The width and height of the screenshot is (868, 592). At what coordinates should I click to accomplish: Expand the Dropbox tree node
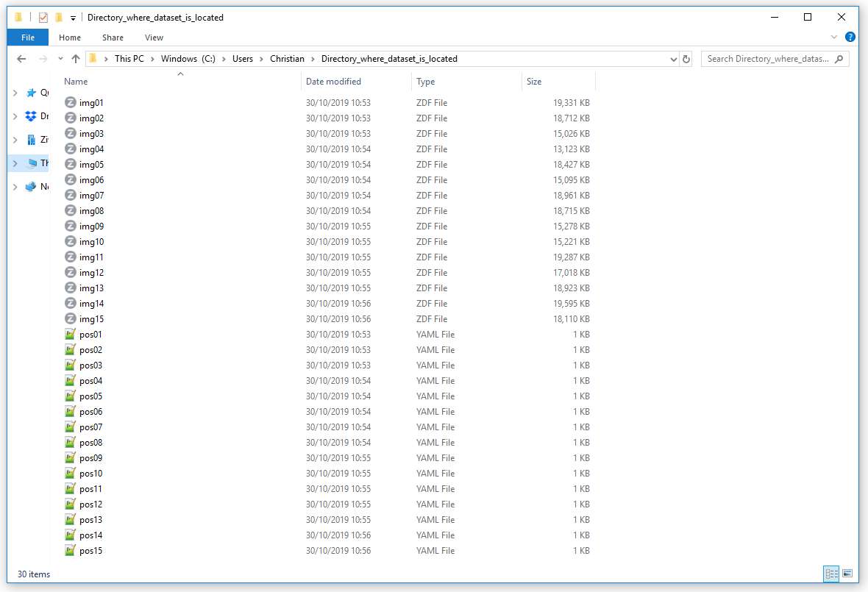click(15, 116)
